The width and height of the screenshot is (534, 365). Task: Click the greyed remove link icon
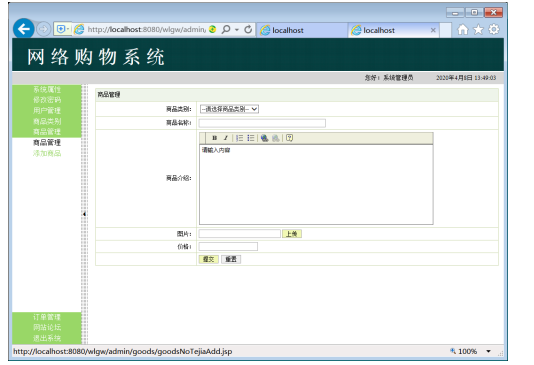276,138
